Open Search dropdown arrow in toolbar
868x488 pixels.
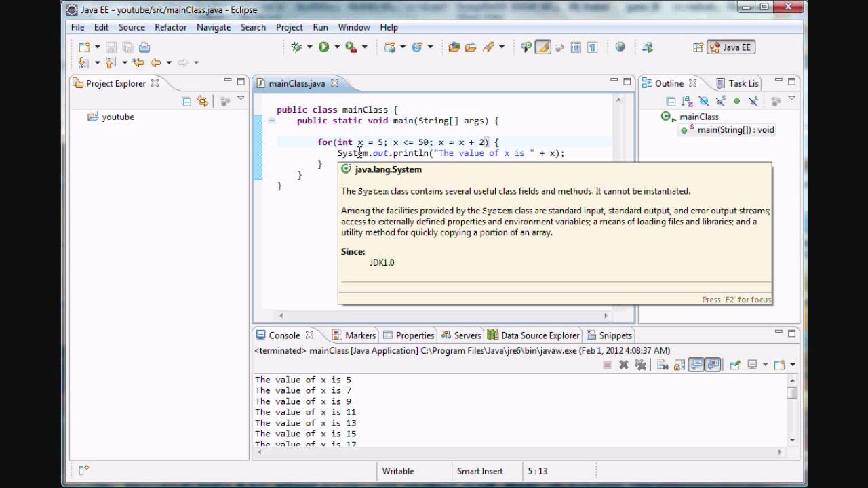(502, 47)
